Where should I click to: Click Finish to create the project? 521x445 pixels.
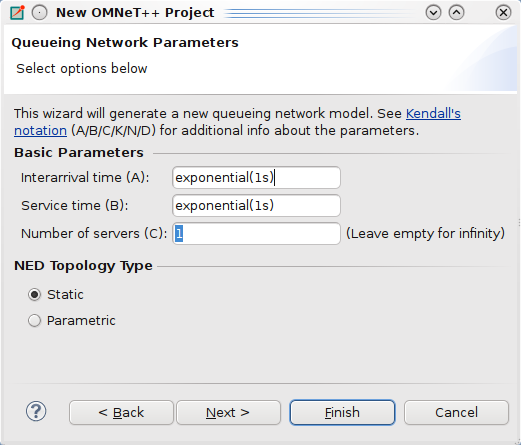(342, 413)
